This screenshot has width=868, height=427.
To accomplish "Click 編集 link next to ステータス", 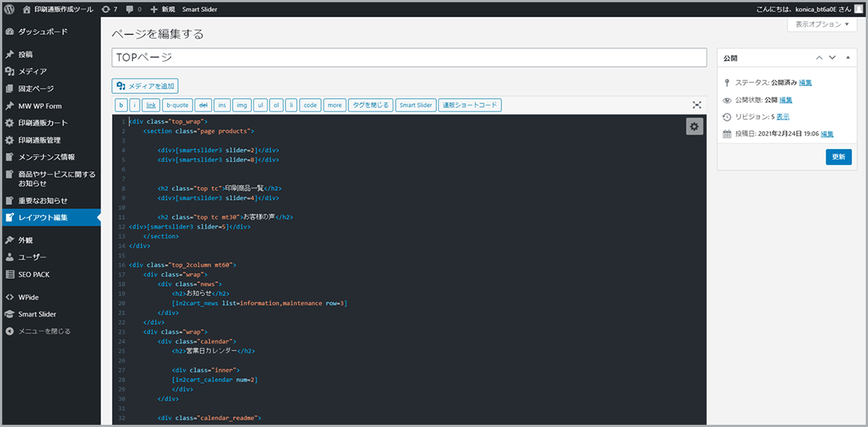I will (x=805, y=83).
